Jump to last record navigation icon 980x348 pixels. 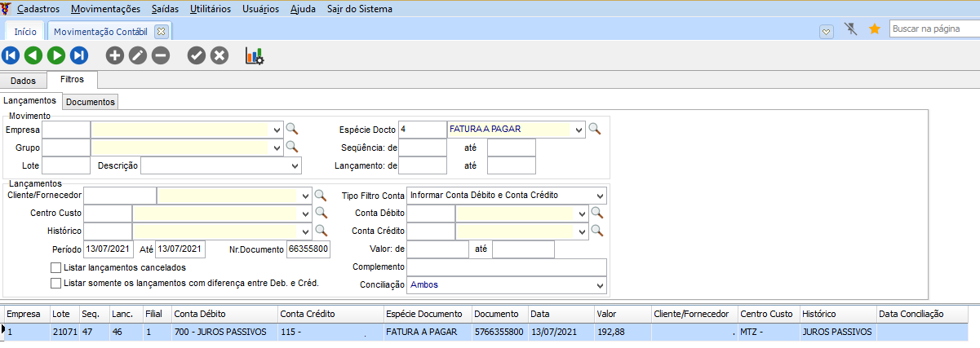[x=79, y=55]
